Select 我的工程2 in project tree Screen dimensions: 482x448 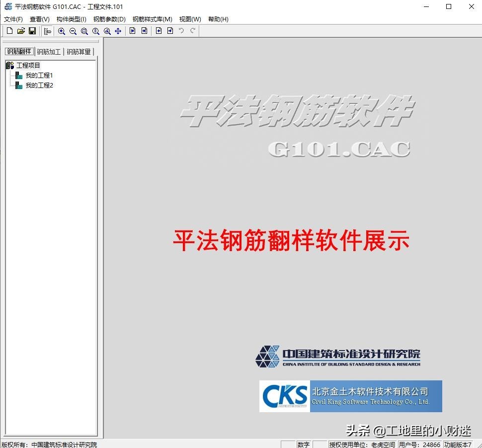39,85
